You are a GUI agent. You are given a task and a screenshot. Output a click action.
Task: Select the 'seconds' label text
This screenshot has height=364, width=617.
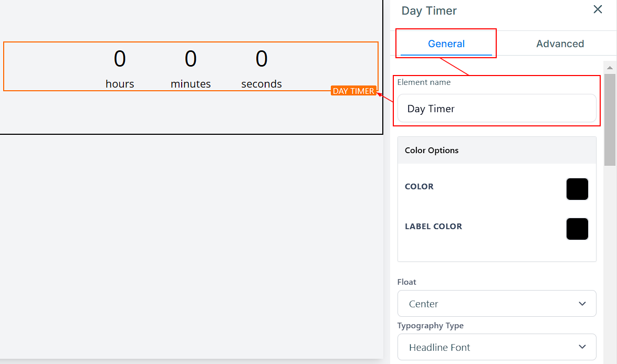(262, 84)
